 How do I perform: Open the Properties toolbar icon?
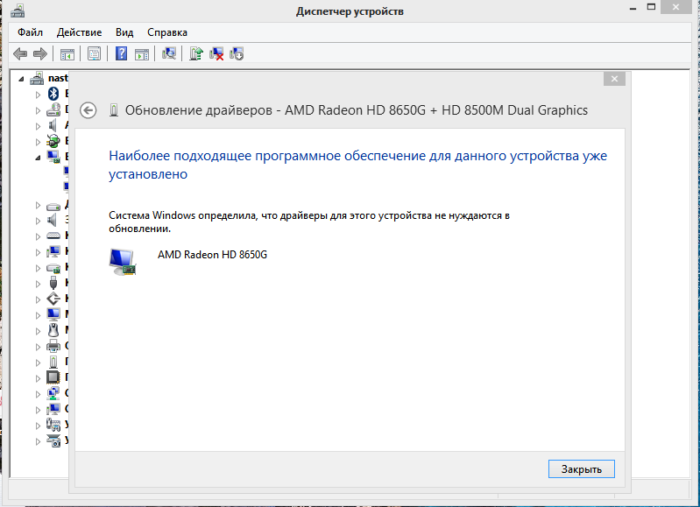pos(94,54)
